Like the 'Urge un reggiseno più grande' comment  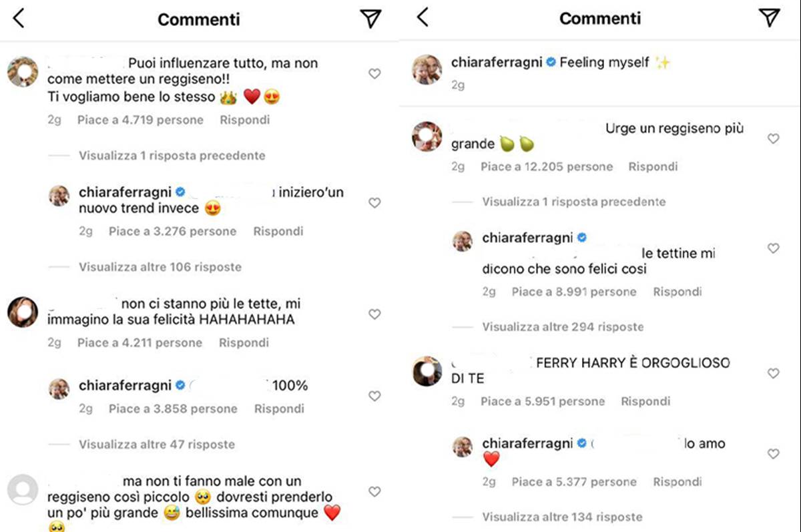[773, 139]
